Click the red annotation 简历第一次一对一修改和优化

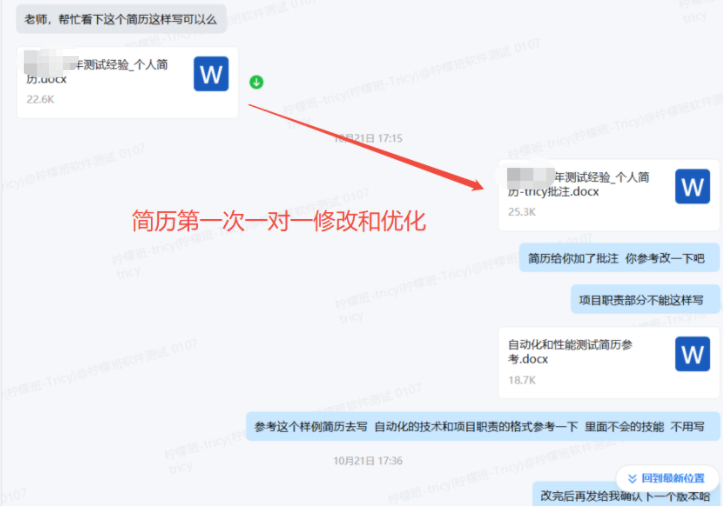279,222
